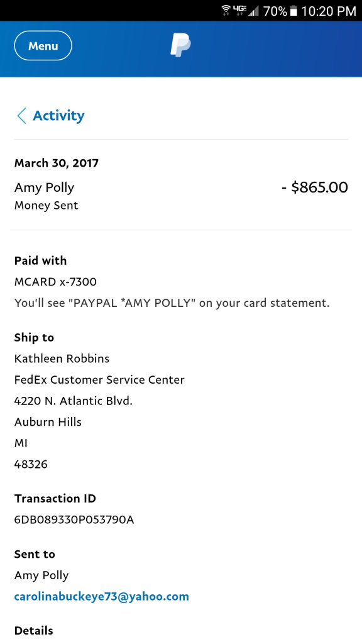Viewport: 362px width, 644px height.
Task: Tap the 70% battery percentage text
Action: point(275,11)
